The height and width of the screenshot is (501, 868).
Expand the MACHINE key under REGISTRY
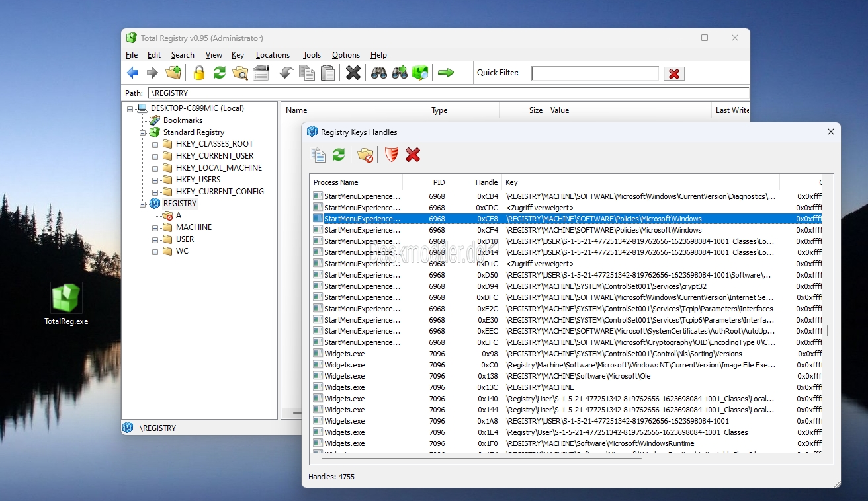(x=155, y=227)
